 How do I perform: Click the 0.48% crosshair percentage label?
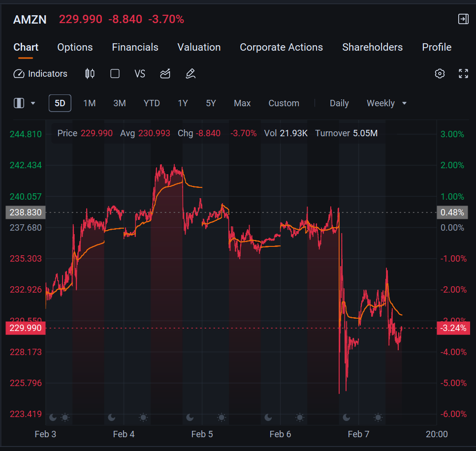(452, 212)
